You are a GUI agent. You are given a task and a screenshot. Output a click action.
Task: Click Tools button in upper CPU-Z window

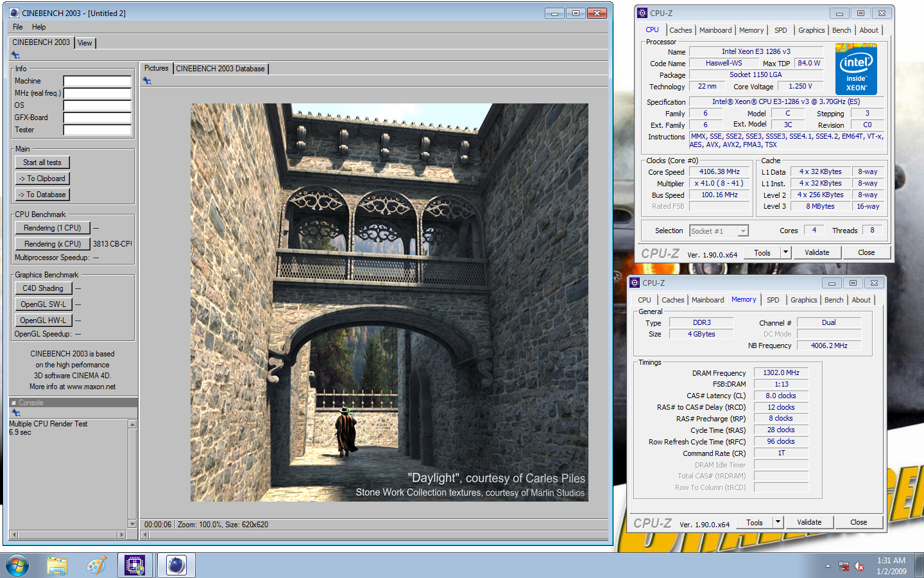pyautogui.click(x=762, y=252)
